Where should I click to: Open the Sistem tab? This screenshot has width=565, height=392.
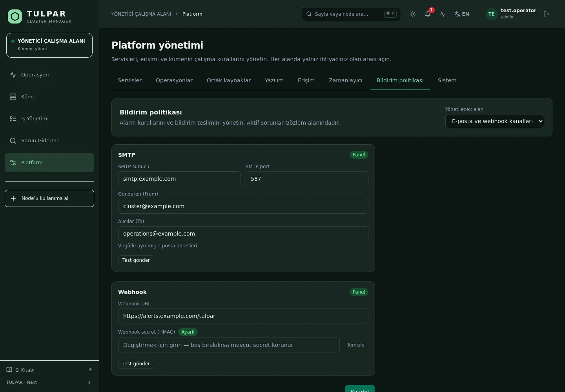[x=447, y=81]
